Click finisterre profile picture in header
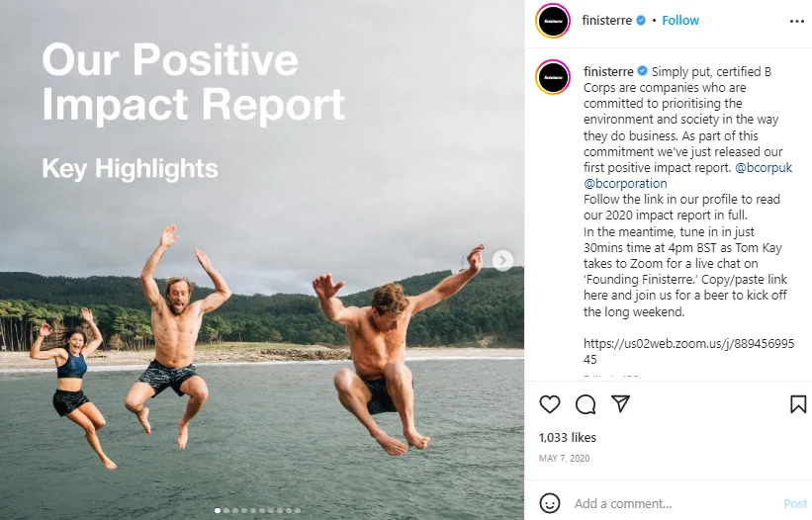 tap(553, 21)
